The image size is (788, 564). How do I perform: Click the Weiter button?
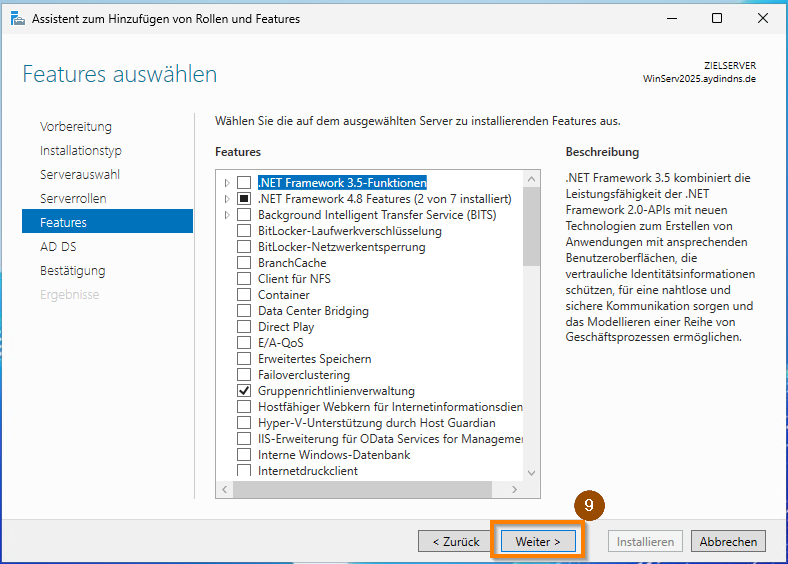pos(538,541)
